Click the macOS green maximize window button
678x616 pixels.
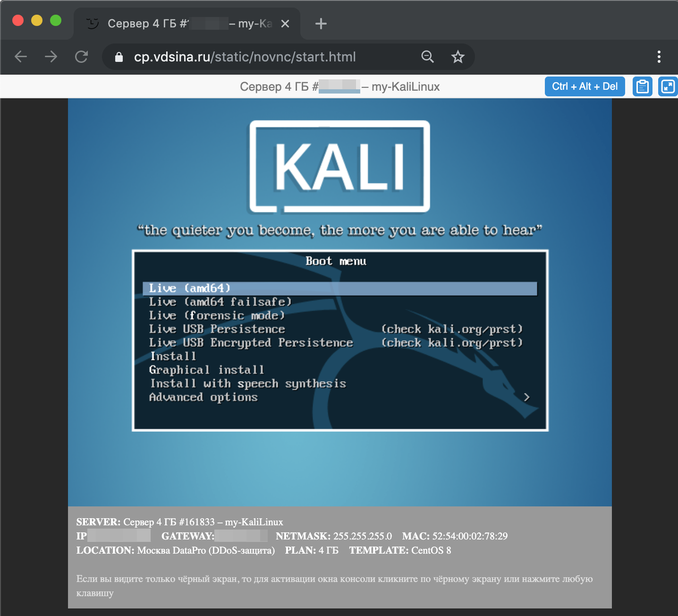coord(56,20)
